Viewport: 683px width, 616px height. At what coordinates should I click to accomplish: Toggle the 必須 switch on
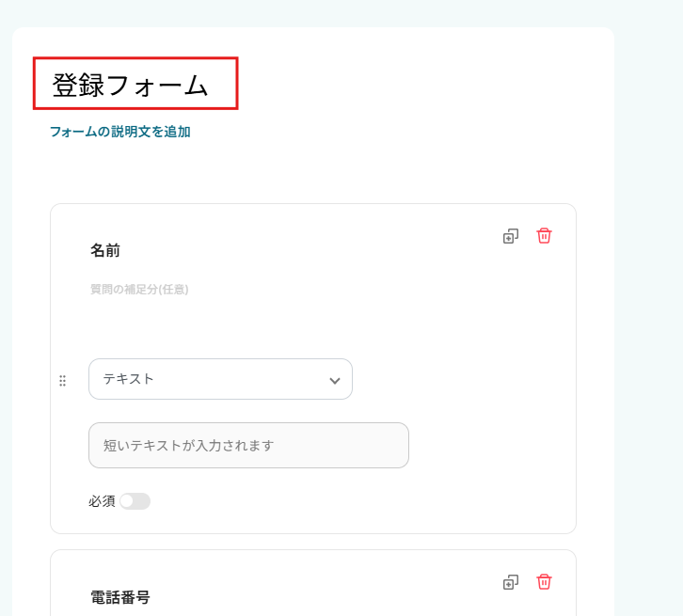point(135,501)
